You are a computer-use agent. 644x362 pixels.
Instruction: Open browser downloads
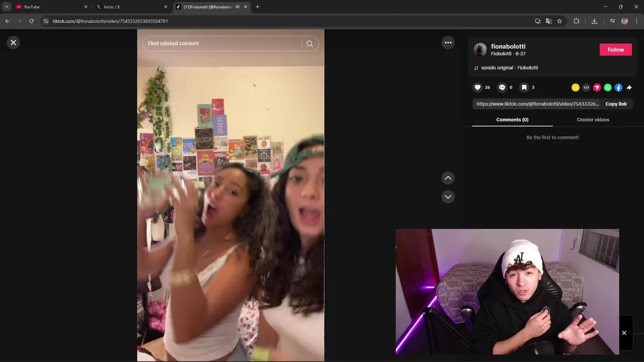click(x=594, y=21)
